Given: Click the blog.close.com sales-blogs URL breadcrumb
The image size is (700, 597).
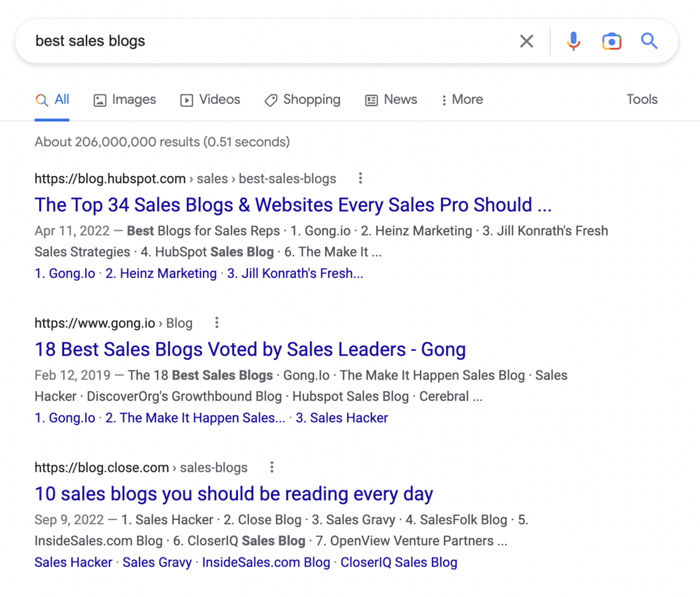Looking at the screenshot, I should (141, 468).
